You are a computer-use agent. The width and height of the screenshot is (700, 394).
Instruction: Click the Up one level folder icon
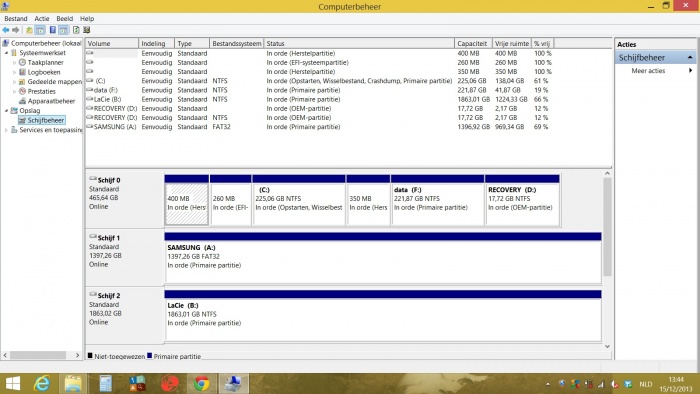tap(29, 30)
